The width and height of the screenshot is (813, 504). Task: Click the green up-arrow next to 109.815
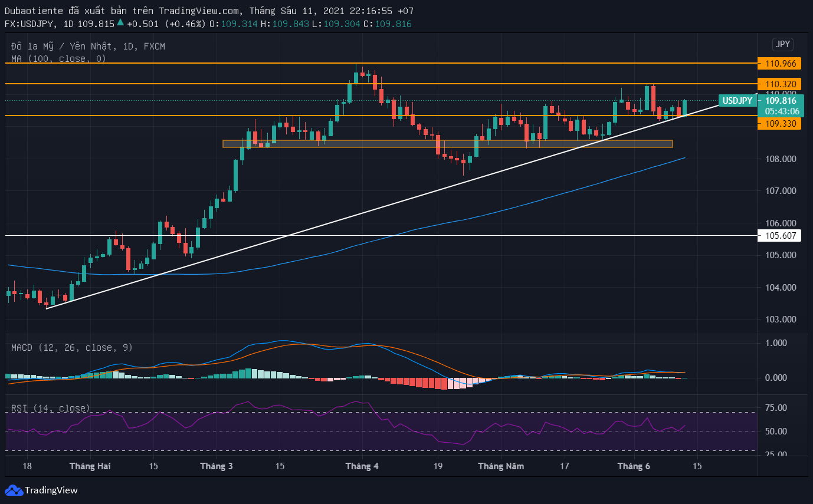pos(120,23)
